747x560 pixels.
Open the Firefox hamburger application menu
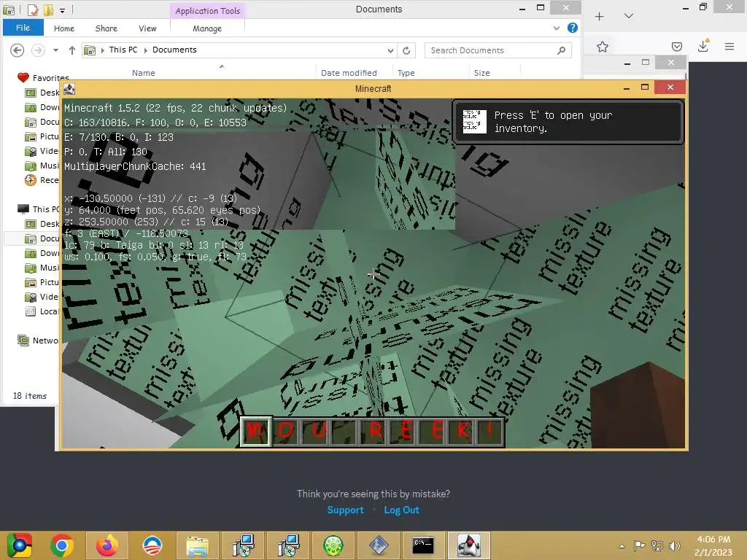pos(729,46)
